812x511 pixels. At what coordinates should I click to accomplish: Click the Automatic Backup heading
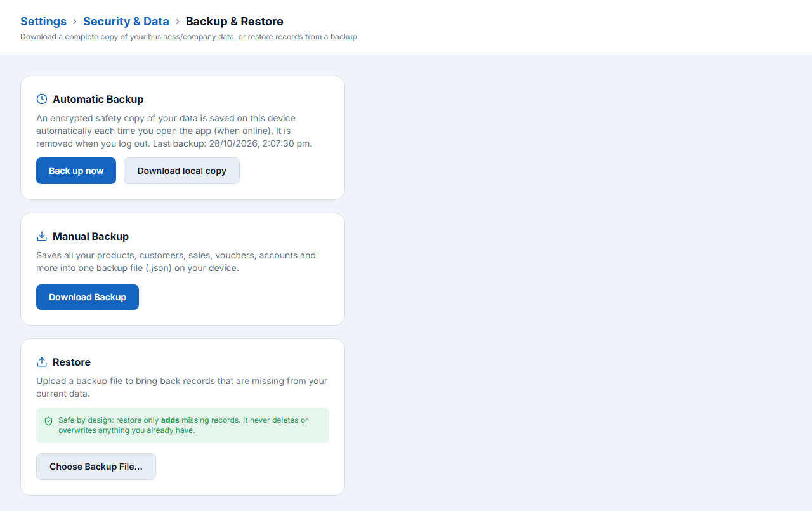tap(98, 99)
